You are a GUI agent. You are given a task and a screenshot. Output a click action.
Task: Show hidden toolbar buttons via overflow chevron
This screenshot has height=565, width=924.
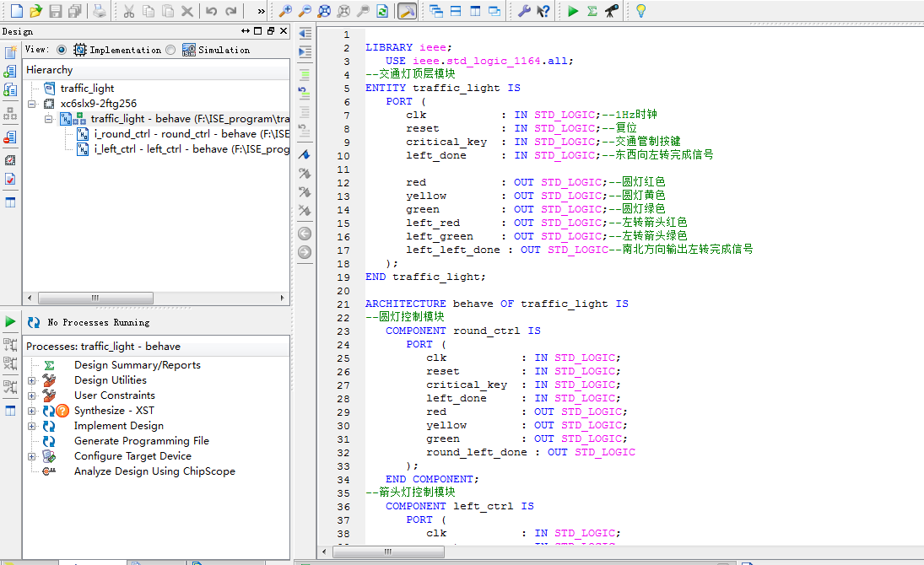point(260,11)
